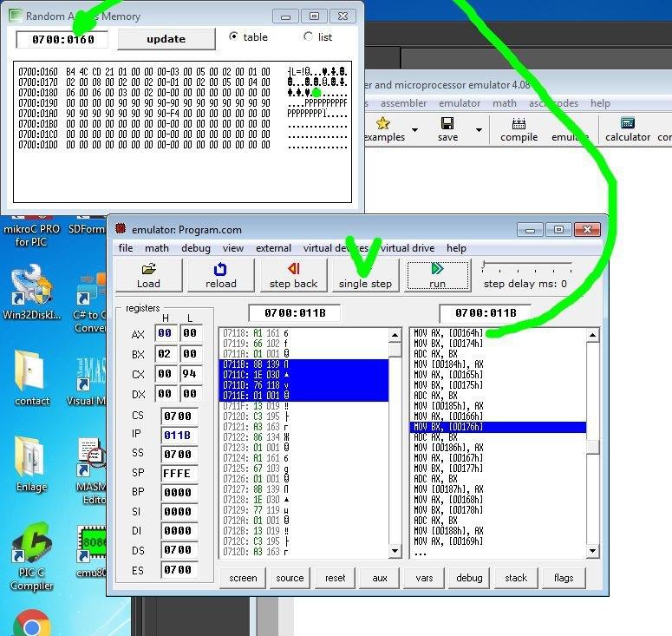This screenshot has height=636, width=672.
Task: Click the flags button
Action: point(564,578)
